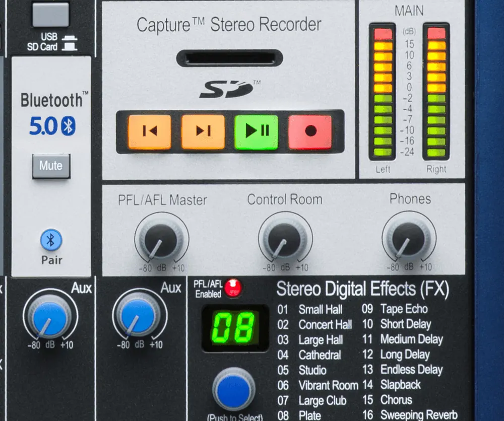
Task: Click the '04 Cathedral' effect entry
Action: (x=309, y=355)
